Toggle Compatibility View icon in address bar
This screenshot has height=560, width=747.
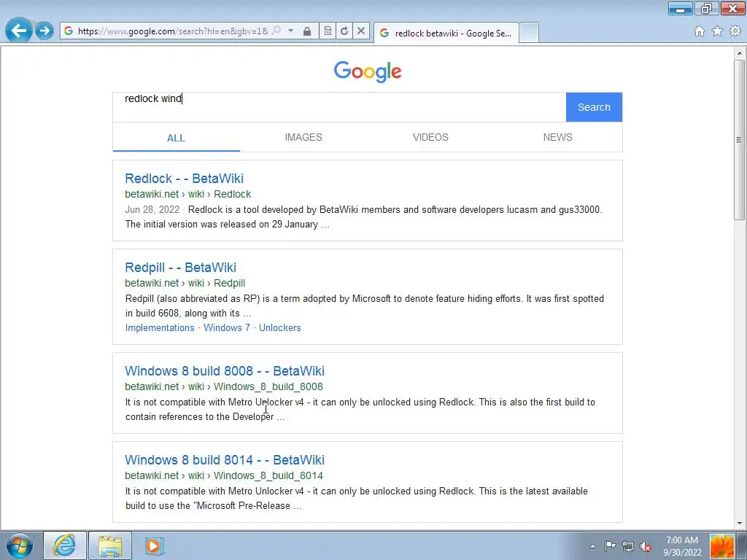pyautogui.click(x=328, y=31)
